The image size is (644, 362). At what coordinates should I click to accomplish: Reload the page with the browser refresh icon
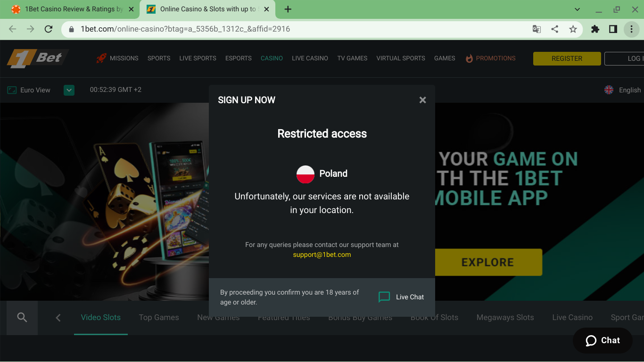(48, 29)
